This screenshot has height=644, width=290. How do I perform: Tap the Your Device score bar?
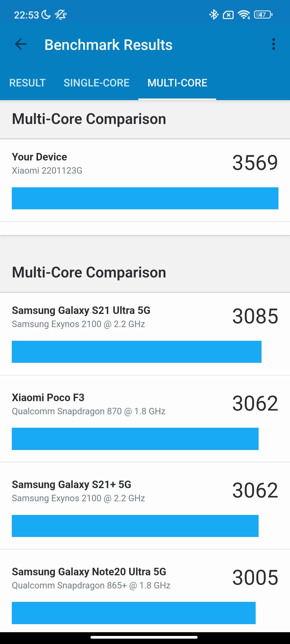(145, 198)
